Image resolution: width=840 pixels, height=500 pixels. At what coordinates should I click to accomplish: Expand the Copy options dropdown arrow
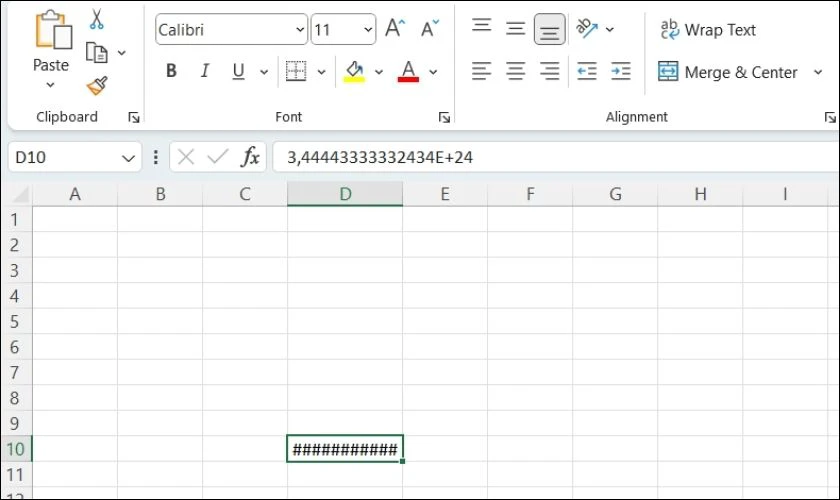point(122,53)
